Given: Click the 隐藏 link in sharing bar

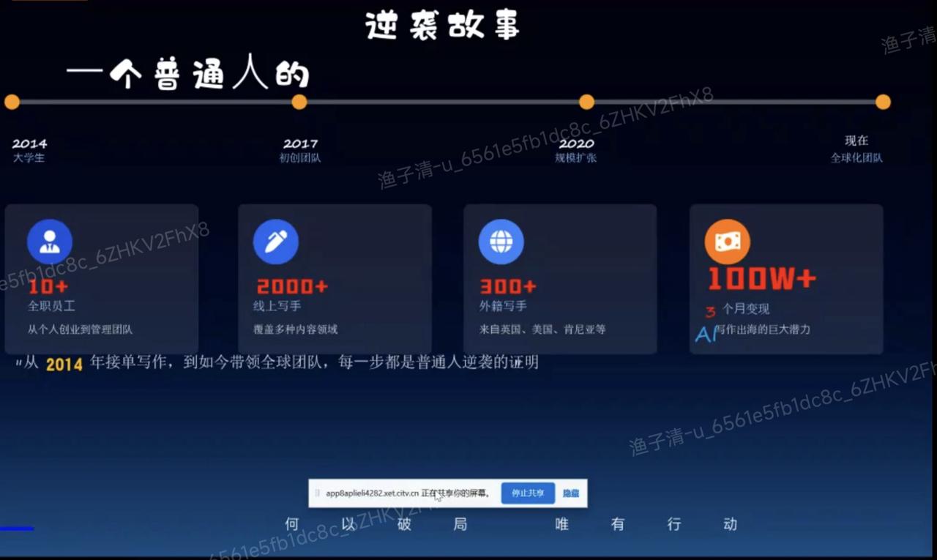Looking at the screenshot, I should [x=571, y=493].
